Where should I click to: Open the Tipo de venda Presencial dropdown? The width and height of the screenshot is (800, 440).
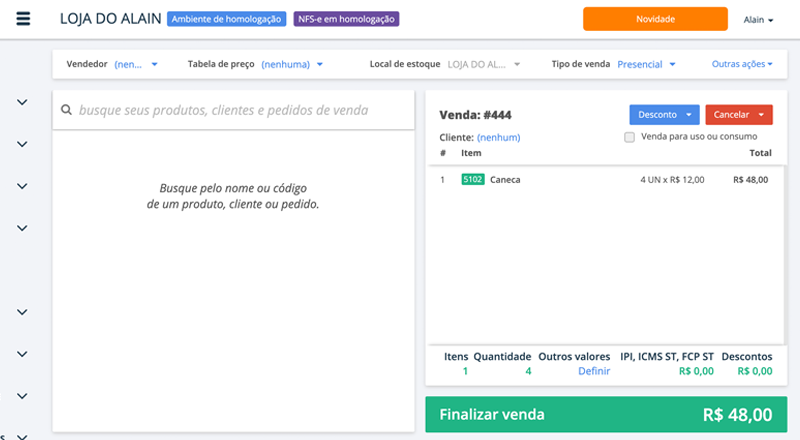tap(646, 64)
